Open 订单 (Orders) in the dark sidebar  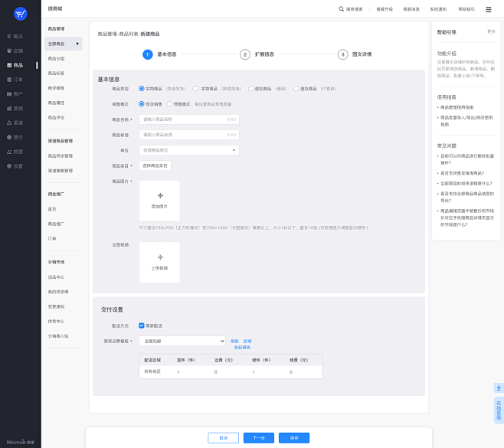tap(18, 80)
